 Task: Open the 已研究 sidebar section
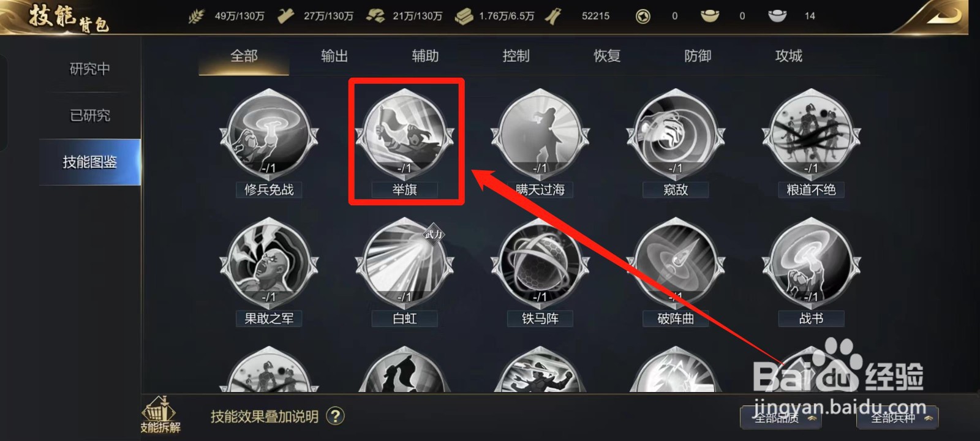90,115
